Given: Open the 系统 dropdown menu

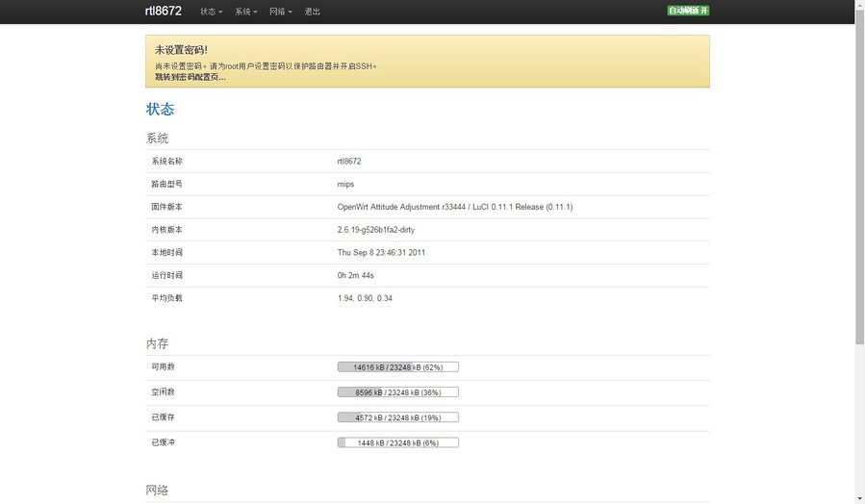Looking at the screenshot, I should pyautogui.click(x=246, y=12).
